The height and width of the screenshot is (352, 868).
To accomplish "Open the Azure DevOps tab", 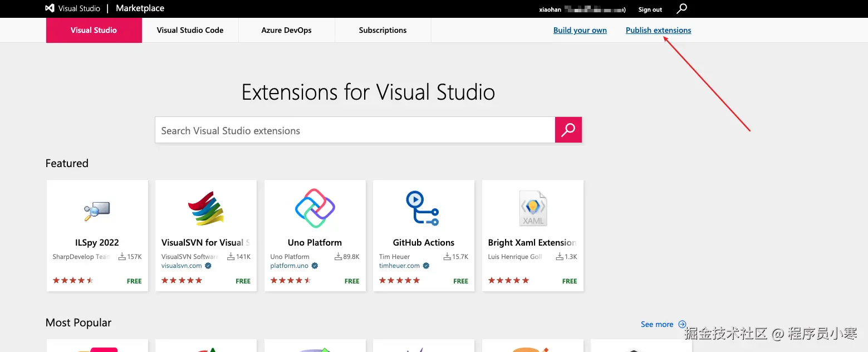I will coord(286,30).
